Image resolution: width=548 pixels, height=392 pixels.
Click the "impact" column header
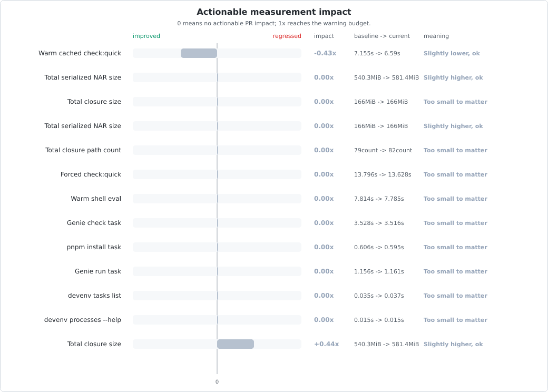click(x=324, y=36)
